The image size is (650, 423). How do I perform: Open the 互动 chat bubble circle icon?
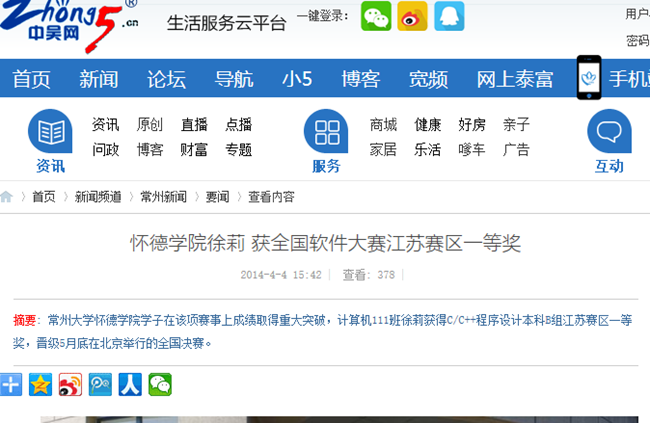tap(608, 132)
